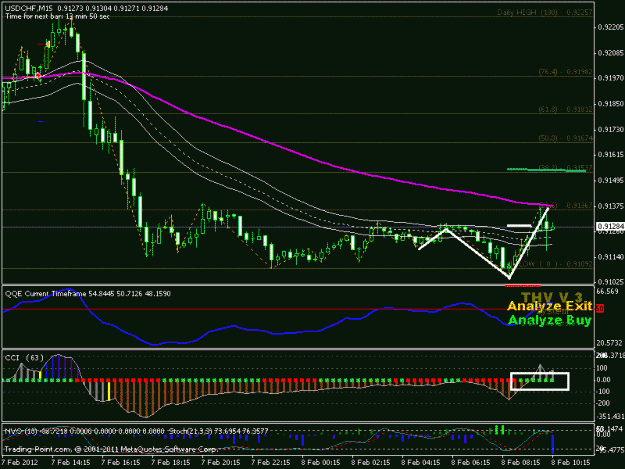625x469 pixels.
Task: Click the short red line below the daily low
Action: click(523, 285)
